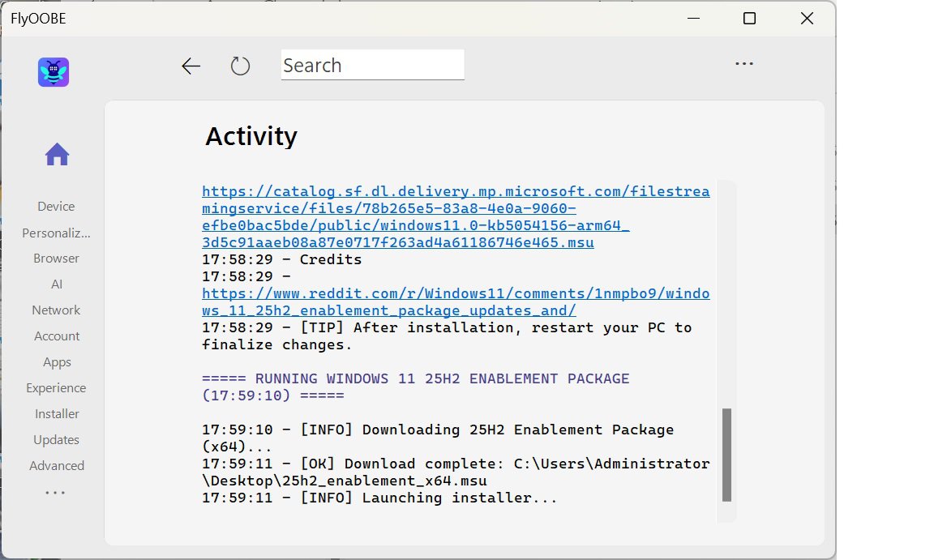The height and width of the screenshot is (560, 934).
Task: Go to the Apps section
Action: 56,362
